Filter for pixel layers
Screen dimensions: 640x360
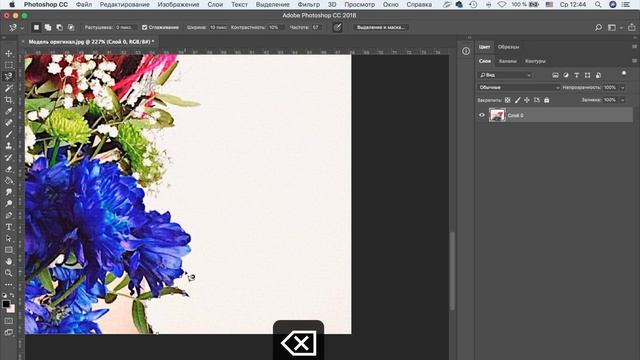555,75
